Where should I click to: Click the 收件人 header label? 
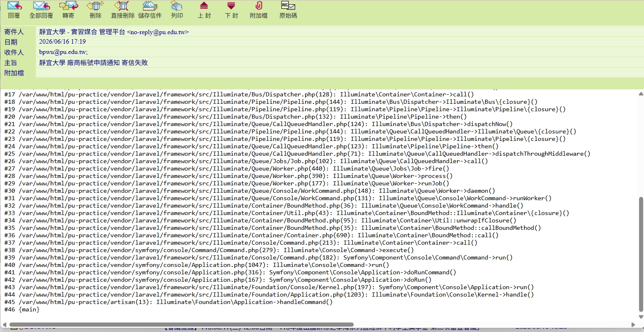[x=14, y=52]
